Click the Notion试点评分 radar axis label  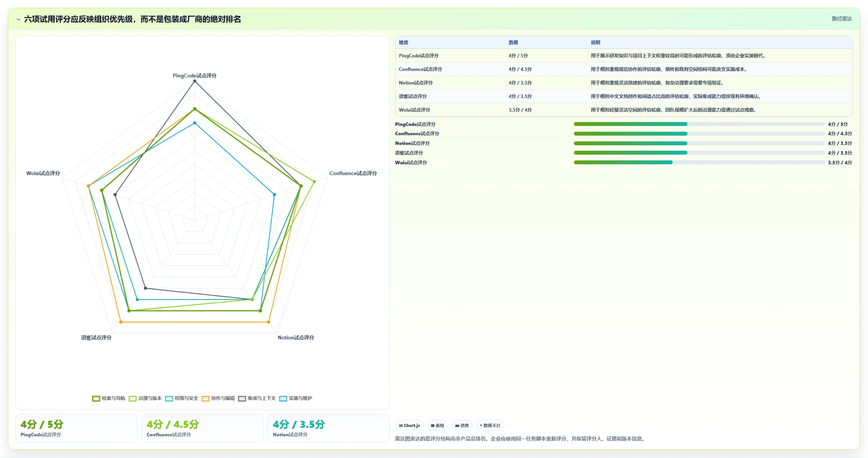point(296,337)
